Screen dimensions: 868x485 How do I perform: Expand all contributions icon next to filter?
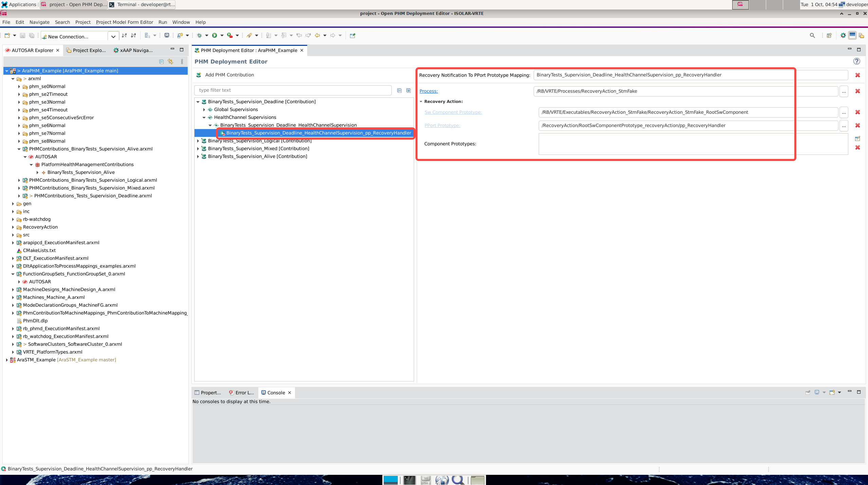tap(408, 90)
